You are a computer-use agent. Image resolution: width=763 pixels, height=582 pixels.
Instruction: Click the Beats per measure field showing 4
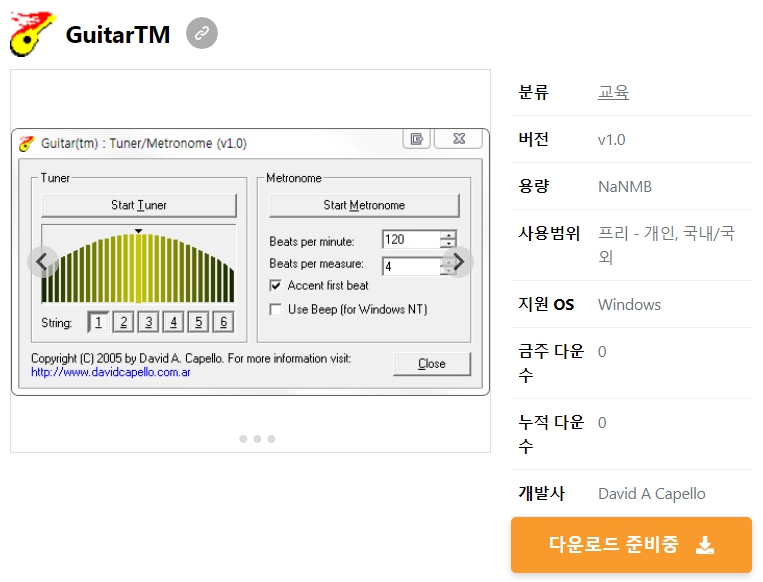(411, 266)
